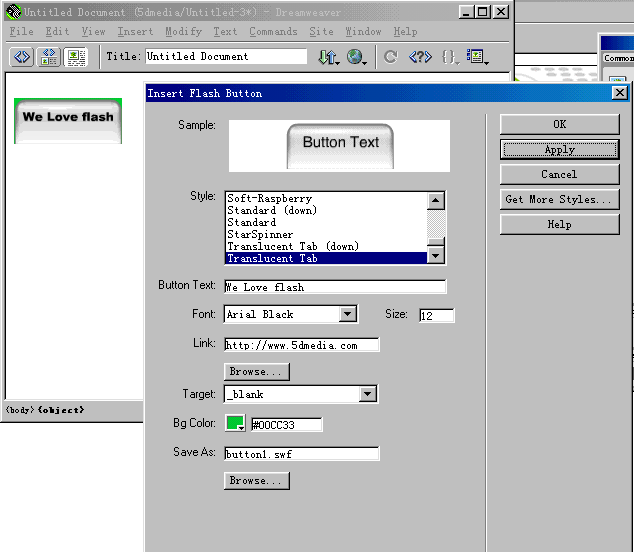This screenshot has width=634, height=552.
Task: Open View Options toolbar icon
Action: tap(477, 57)
